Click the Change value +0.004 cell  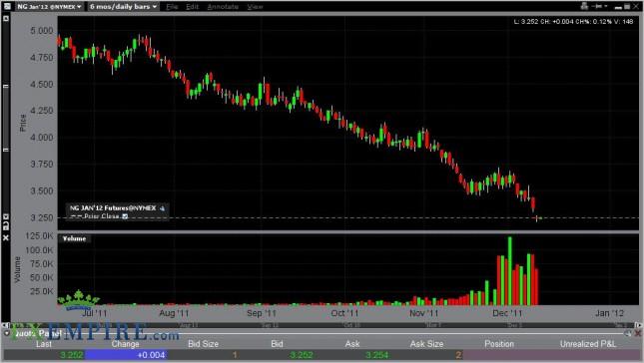point(125,354)
